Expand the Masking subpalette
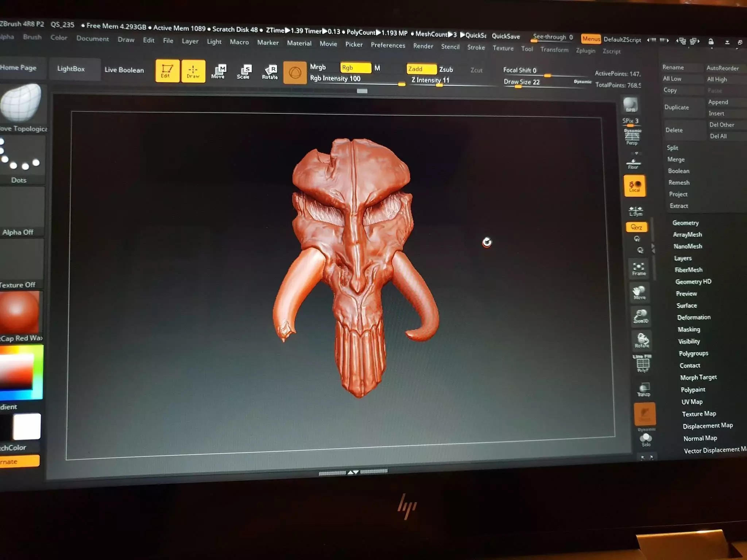This screenshot has width=747, height=560. (689, 329)
